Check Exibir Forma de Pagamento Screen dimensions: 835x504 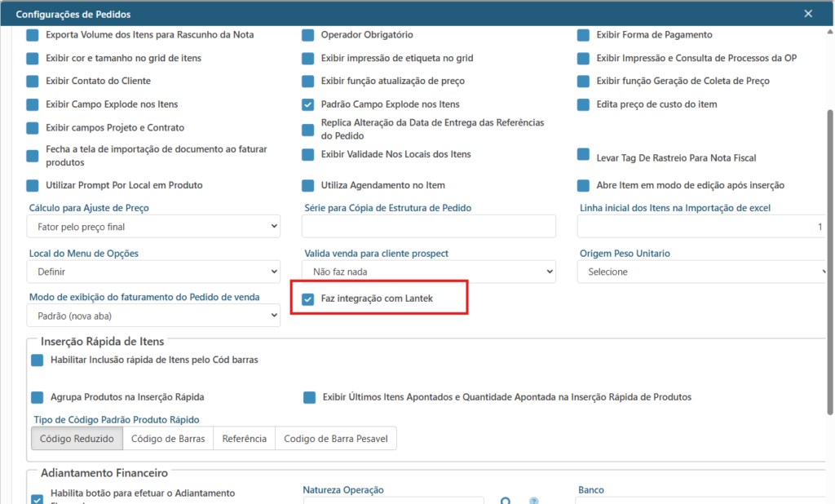tap(583, 35)
